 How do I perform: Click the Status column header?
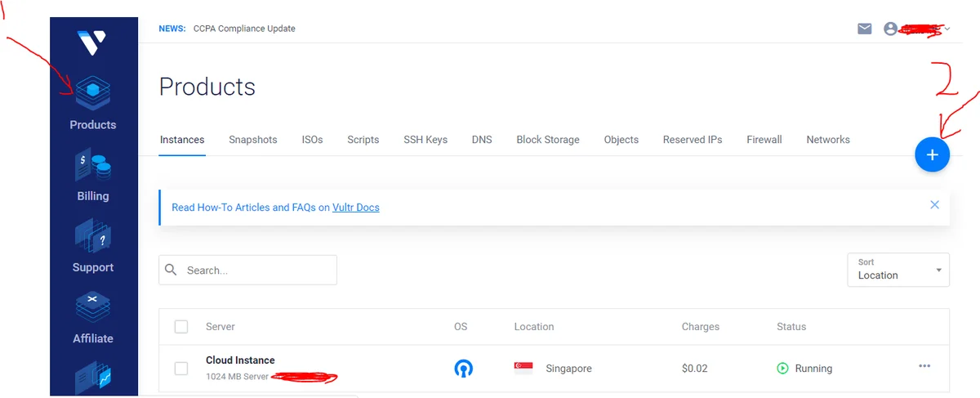pos(791,327)
